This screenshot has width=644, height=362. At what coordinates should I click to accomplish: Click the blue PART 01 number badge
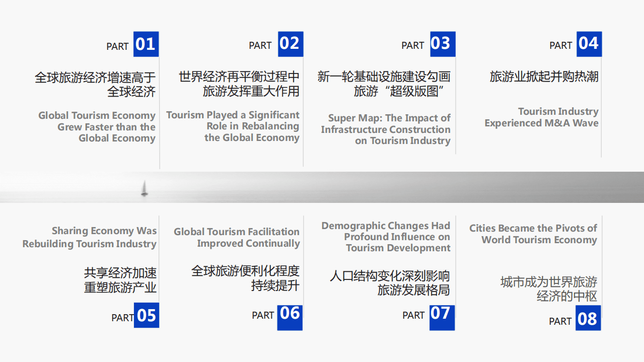146,44
